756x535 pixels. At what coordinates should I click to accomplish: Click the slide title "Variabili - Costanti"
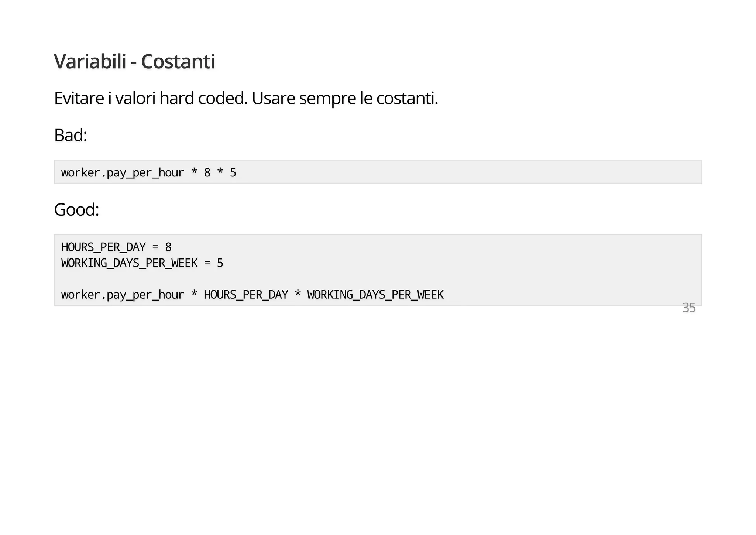point(134,61)
